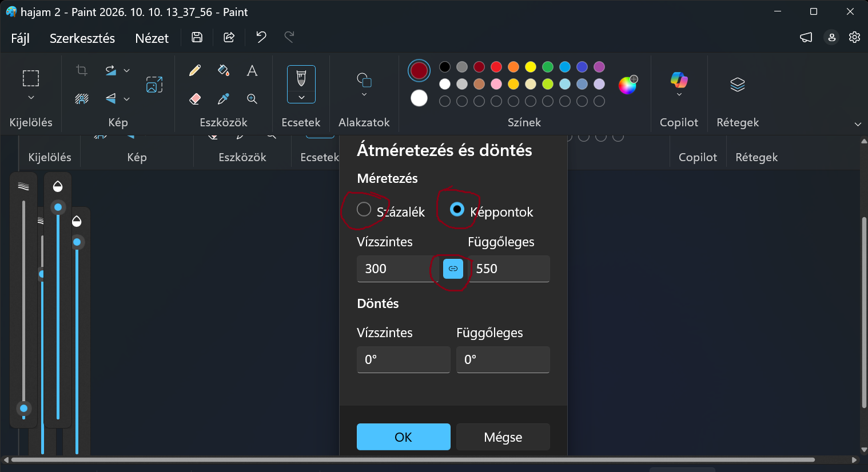Pick the green color swatch
The height and width of the screenshot is (472, 868).
[x=548, y=67]
